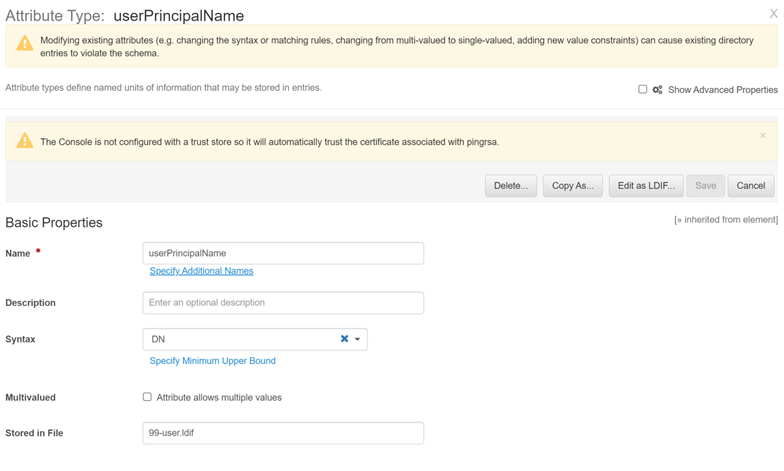This screenshot has width=784, height=471.
Task: Toggle Attribute allows multiple values checkbox
Action: [147, 397]
